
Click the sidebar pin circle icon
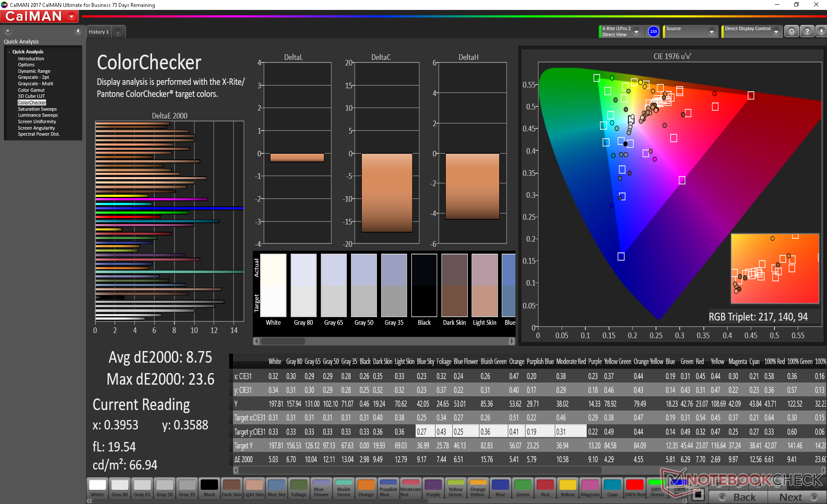point(8,31)
